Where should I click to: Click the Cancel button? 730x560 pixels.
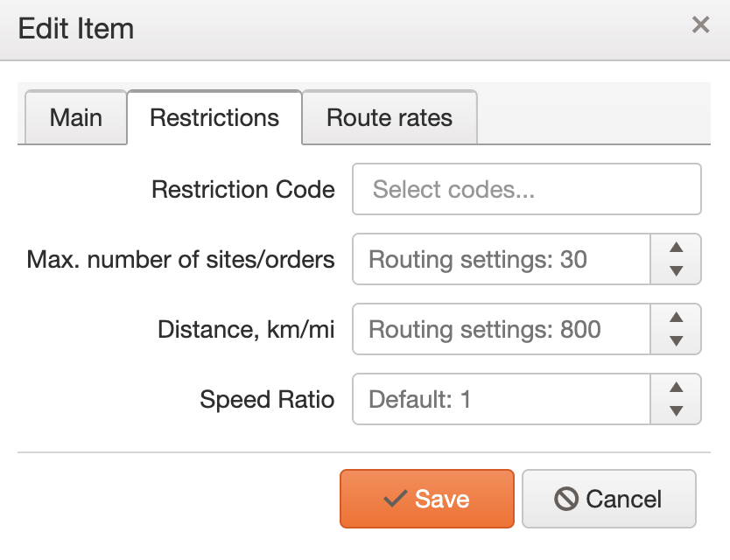click(x=609, y=499)
